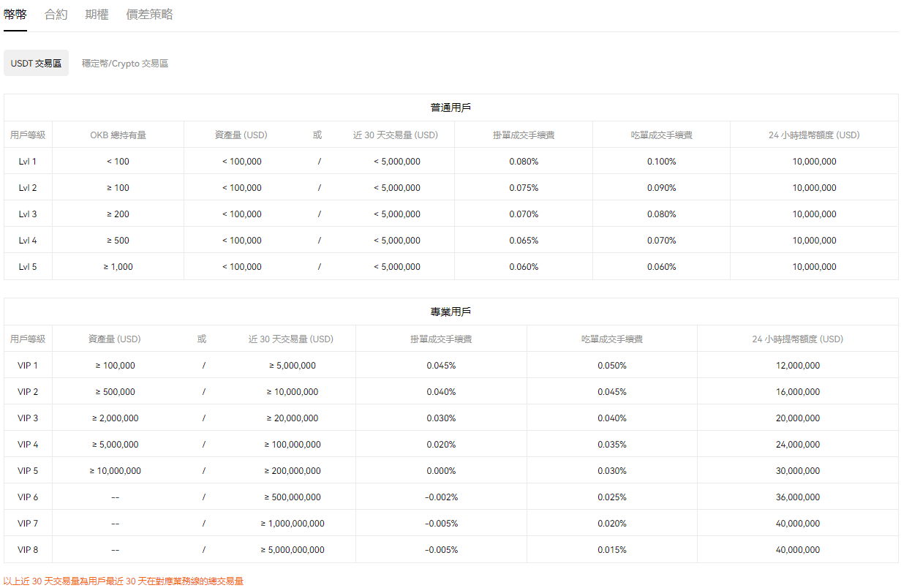This screenshot has width=901, height=588.
Task: Click 掛單成交手續費 header in 專業用戶 table
Action: click(441, 339)
